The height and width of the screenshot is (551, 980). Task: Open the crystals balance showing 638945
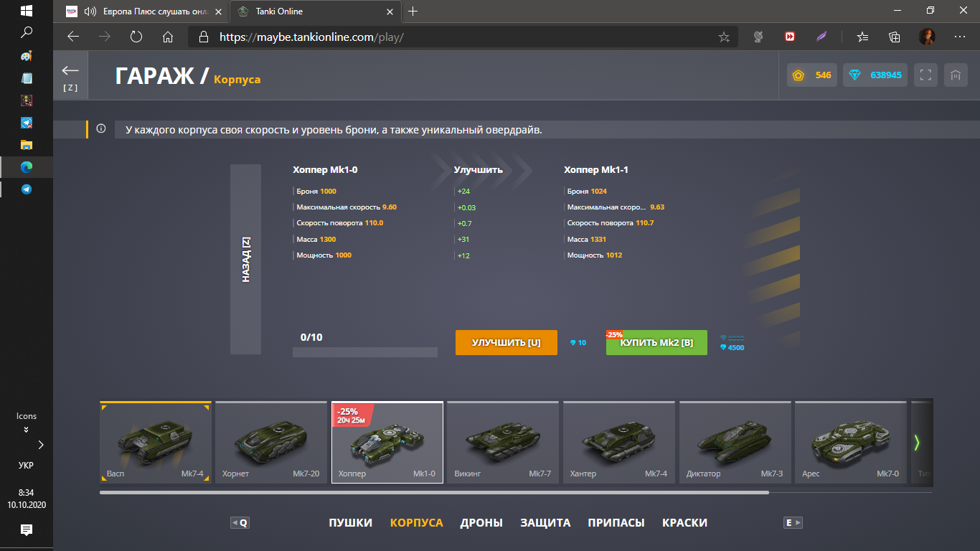[x=875, y=75]
